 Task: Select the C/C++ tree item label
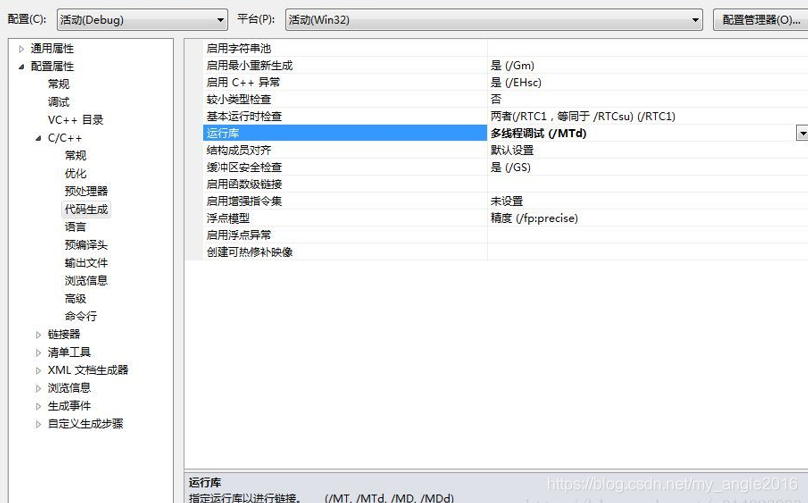[65, 138]
